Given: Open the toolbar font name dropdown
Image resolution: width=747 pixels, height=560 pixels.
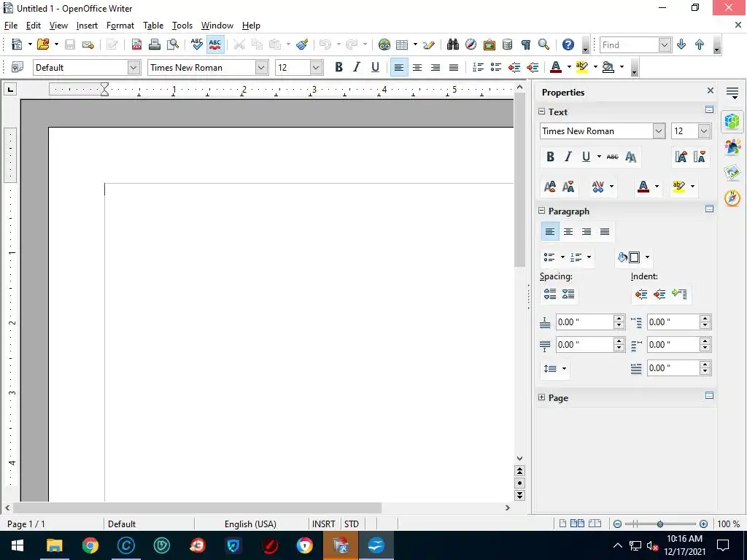Looking at the screenshot, I should click(261, 68).
